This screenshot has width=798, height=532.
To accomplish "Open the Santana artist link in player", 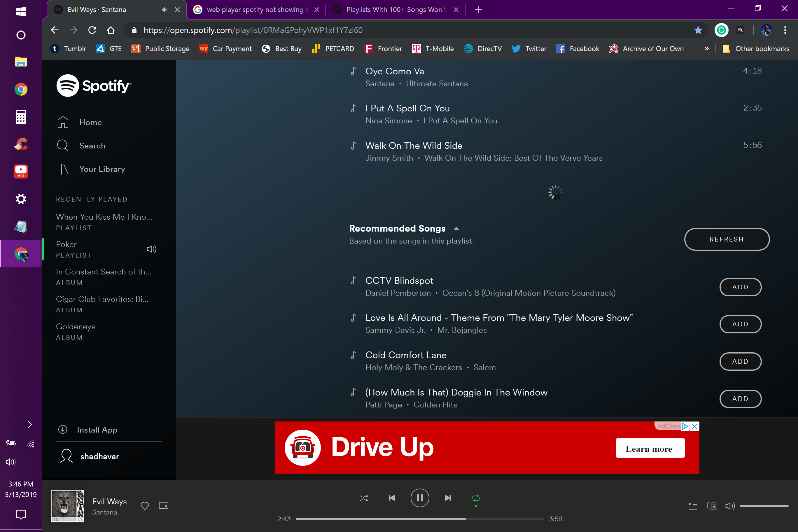I will point(104,512).
